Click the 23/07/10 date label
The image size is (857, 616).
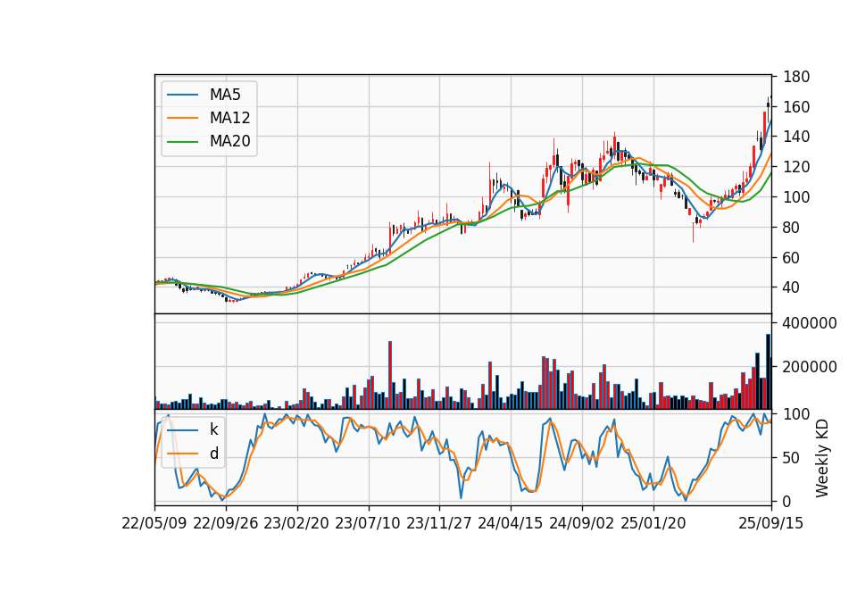(368, 523)
